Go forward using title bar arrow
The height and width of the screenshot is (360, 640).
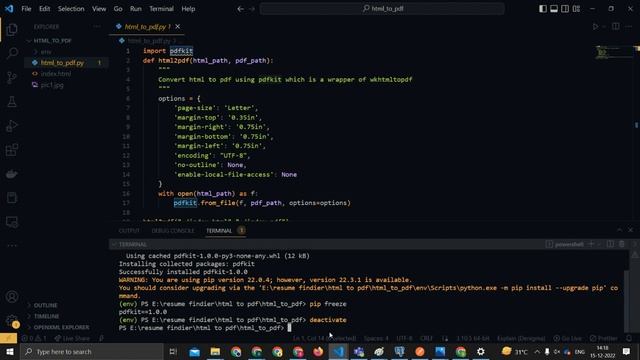(252, 9)
